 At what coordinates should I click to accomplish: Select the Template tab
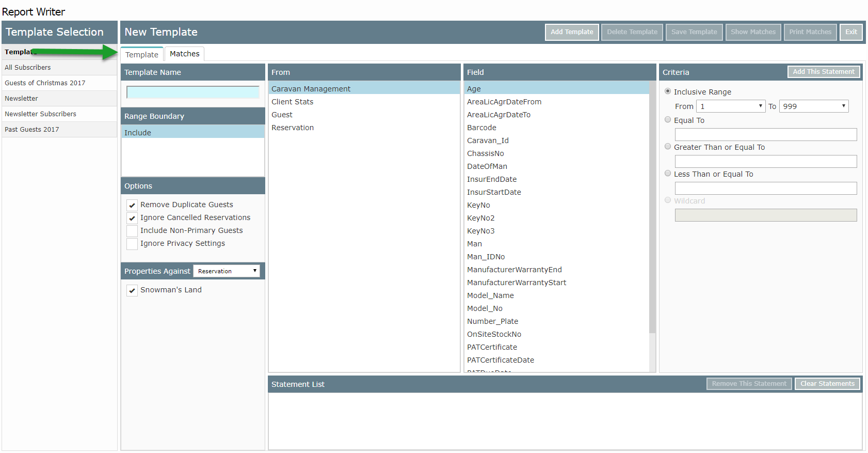[x=142, y=54]
